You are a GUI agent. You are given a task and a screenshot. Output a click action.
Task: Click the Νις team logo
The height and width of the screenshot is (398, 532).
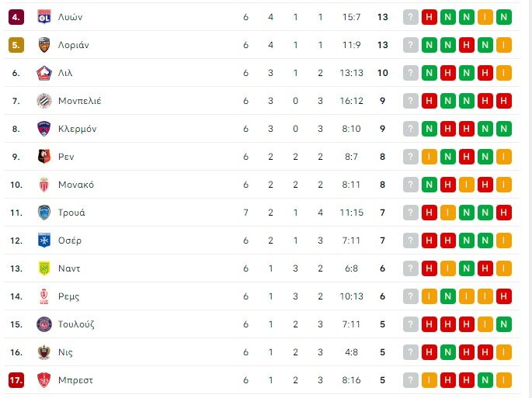(x=43, y=352)
